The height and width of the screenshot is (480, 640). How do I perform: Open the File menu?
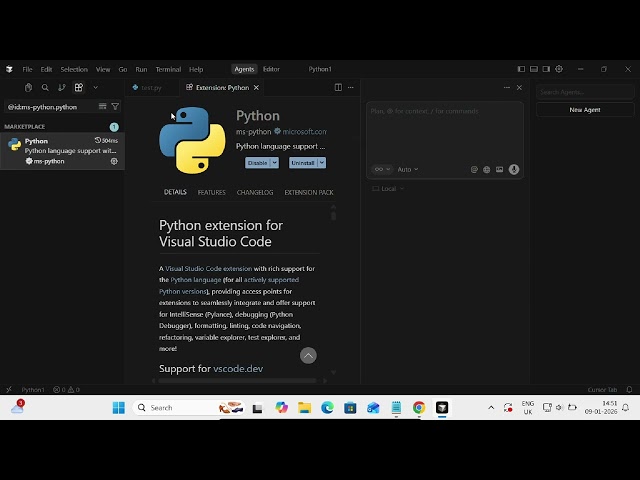tap(27, 69)
